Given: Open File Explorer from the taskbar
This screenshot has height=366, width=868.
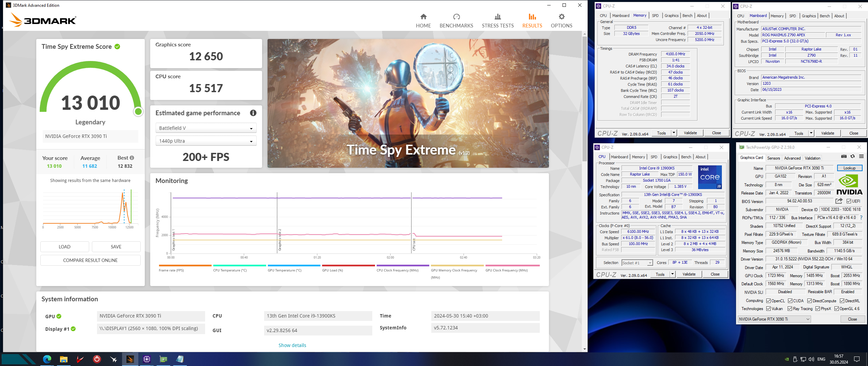Looking at the screenshot, I should [x=63, y=359].
